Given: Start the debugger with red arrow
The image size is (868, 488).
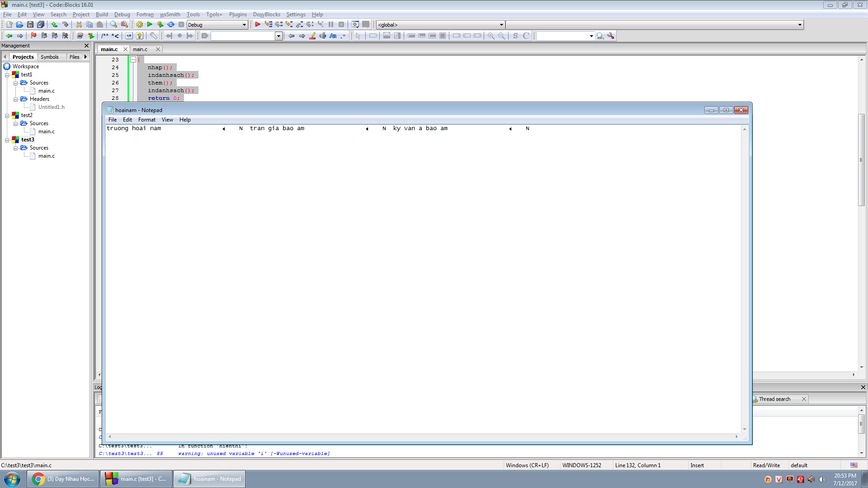Looking at the screenshot, I should tap(258, 24).
